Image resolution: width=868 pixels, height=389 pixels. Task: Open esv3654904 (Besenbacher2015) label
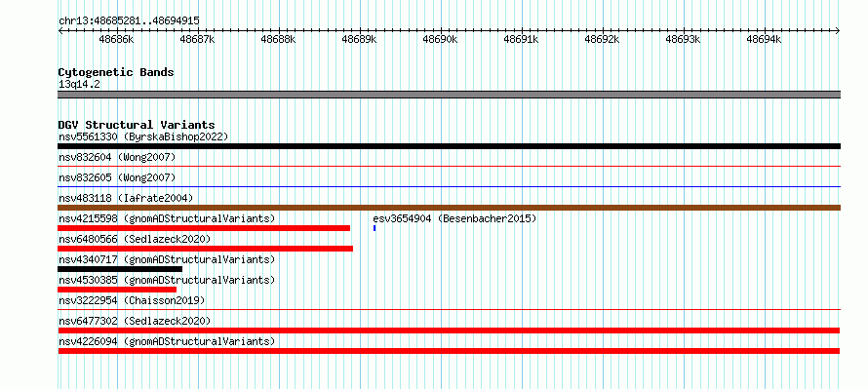tap(455, 218)
